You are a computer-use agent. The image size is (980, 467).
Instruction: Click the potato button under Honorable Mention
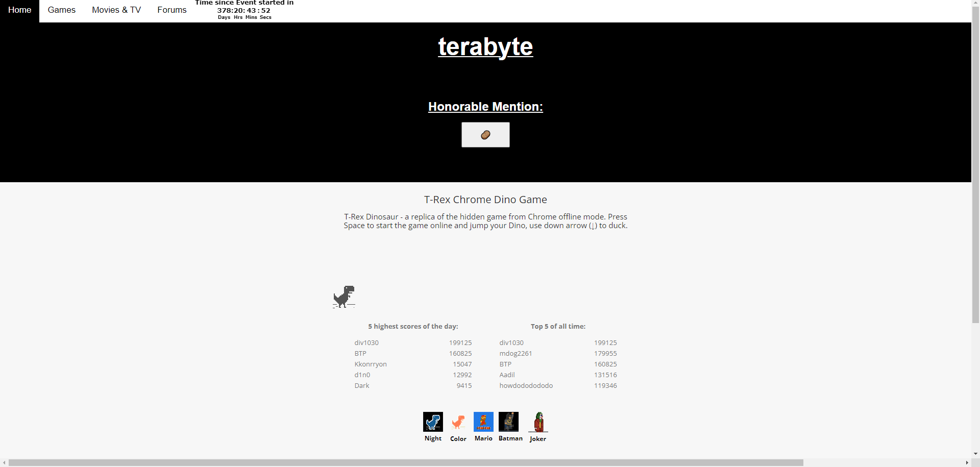(485, 135)
